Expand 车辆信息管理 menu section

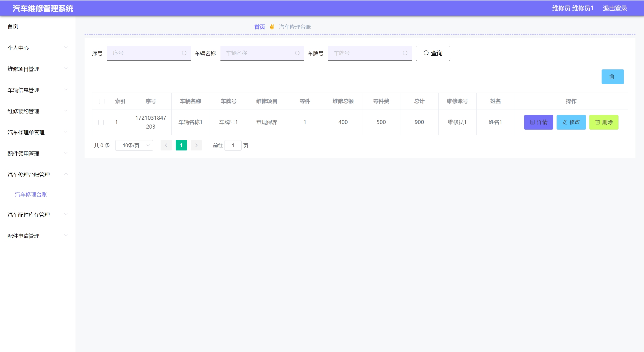(38, 90)
